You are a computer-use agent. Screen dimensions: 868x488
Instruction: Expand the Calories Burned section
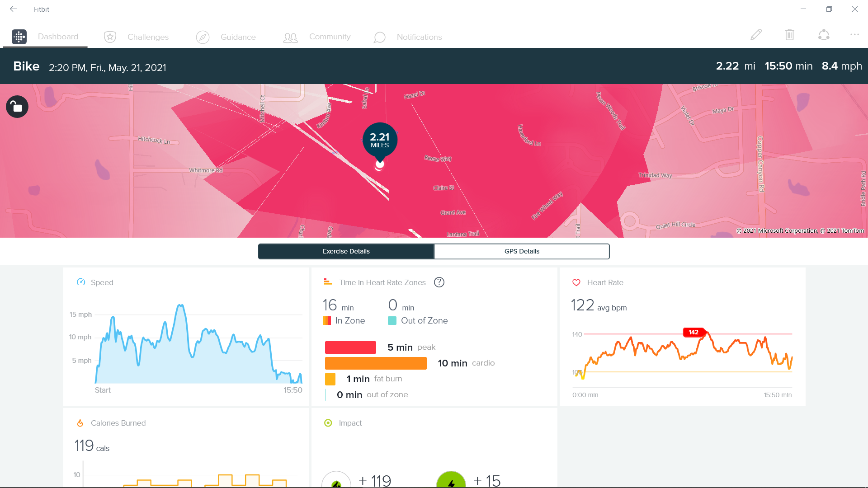pyautogui.click(x=118, y=423)
